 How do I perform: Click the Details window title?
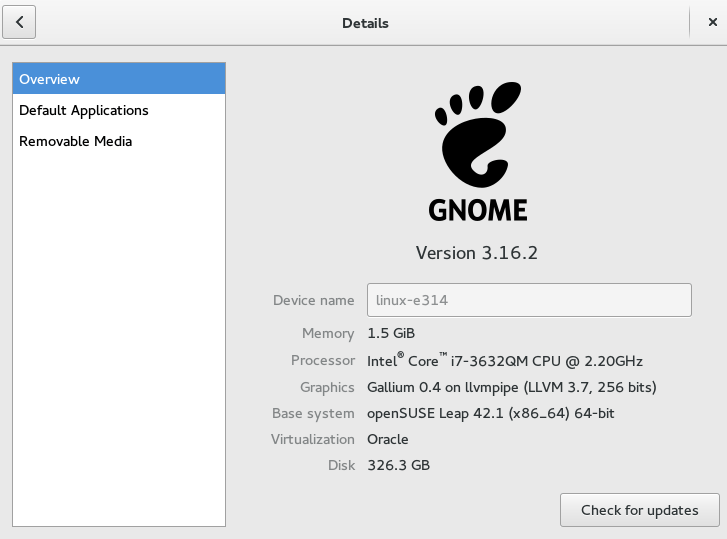coord(365,23)
